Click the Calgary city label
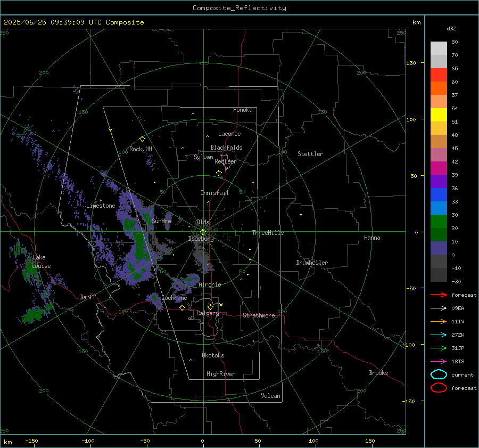 click(208, 313)
